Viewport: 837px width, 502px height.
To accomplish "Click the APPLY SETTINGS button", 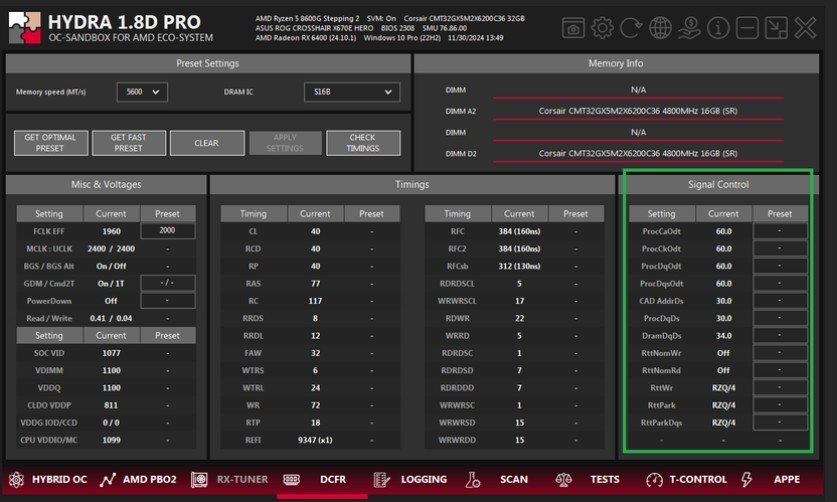I will coord(285,143).
